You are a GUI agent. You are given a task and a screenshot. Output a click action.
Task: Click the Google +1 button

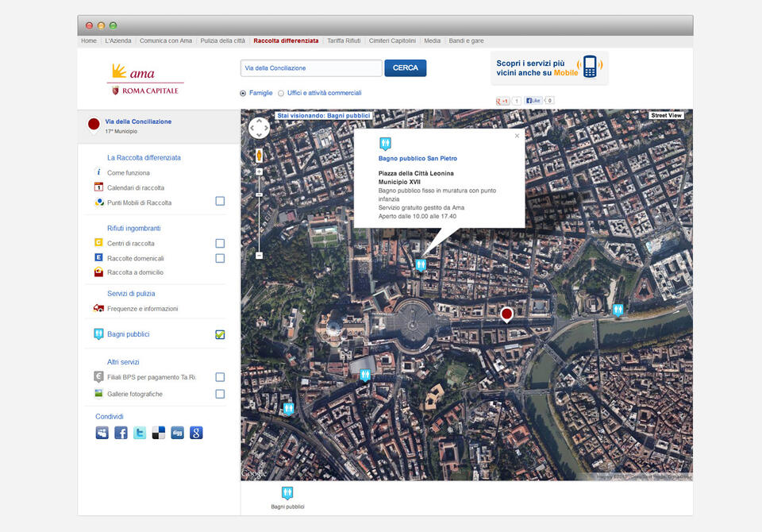(x=502, y=101)
